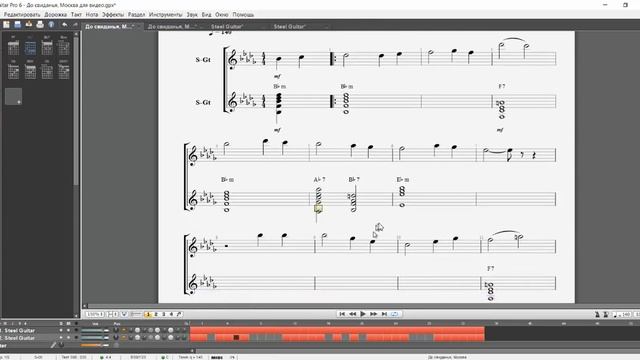Open the Помощь menu
Screen dimensions: 640x360
(x=243, y=14)
